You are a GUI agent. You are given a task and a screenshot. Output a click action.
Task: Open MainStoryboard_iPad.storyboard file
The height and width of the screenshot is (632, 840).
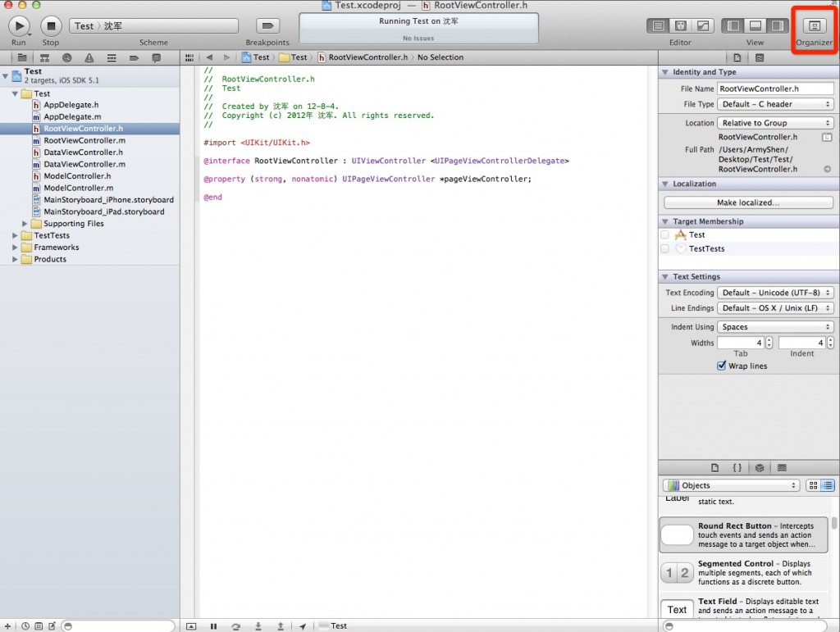click(x=103, y=211)
